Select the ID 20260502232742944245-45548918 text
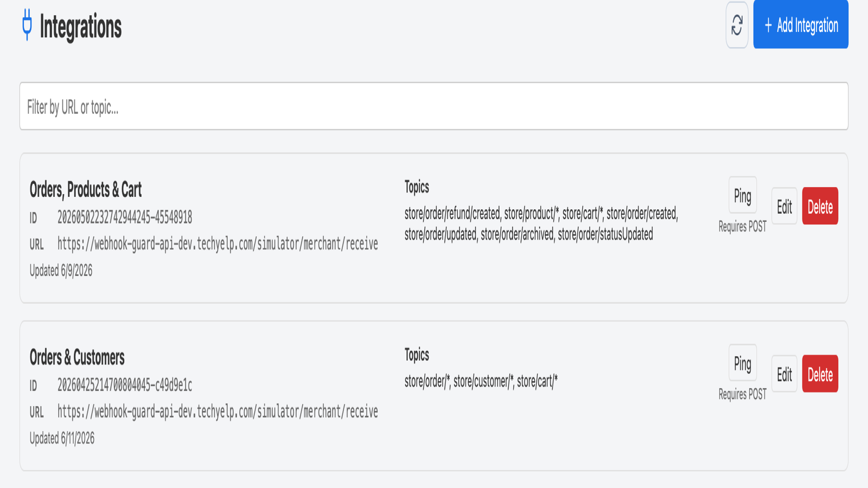 point(125,217)
